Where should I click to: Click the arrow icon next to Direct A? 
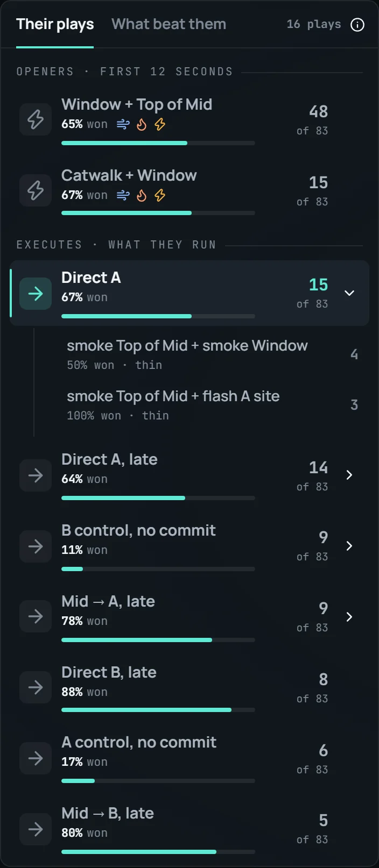(x=36, y=293)
